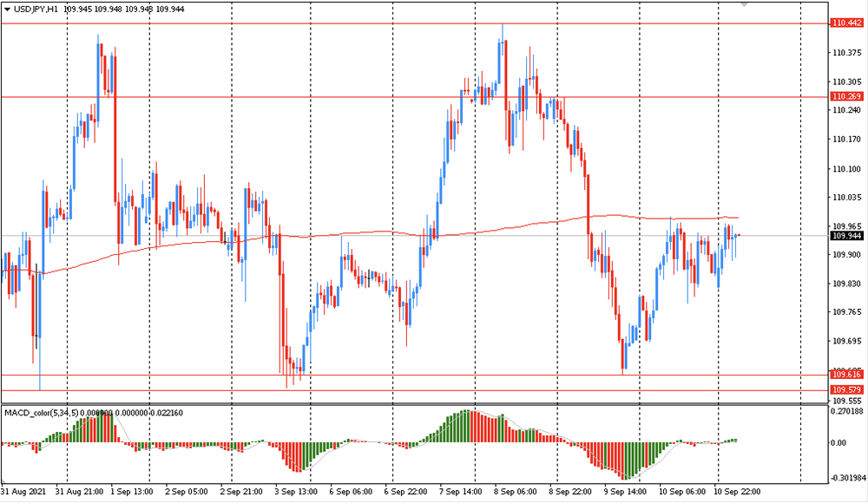
Task: Click the current price label 109.944
Action: click(846, 236)
